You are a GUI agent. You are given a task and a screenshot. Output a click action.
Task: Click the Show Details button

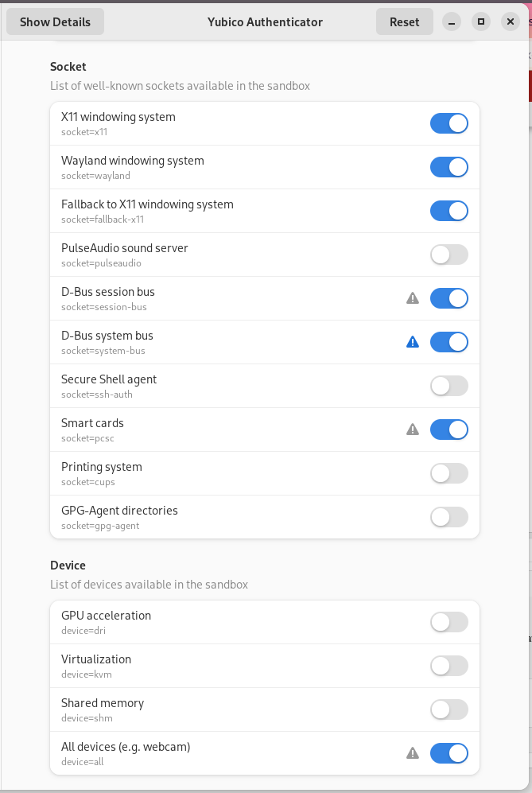coord(55,22)
